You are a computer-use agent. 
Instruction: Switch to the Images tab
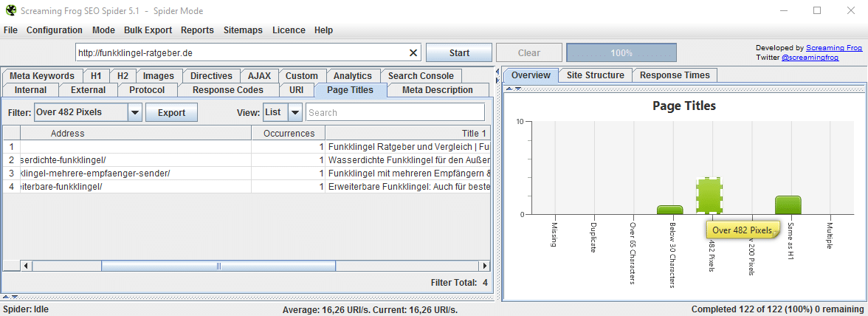pos(158,76)
